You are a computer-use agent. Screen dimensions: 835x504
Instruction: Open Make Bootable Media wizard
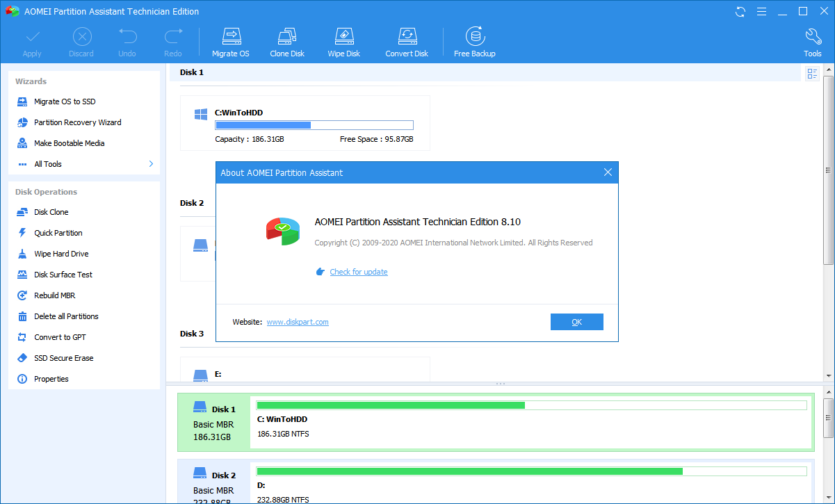(69, 143)
